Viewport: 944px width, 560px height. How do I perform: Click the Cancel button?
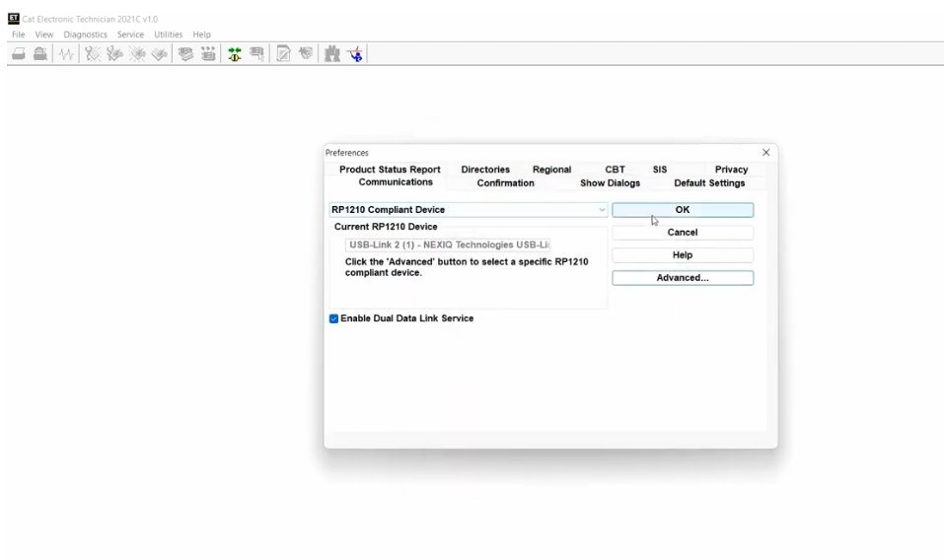[683, 233]
